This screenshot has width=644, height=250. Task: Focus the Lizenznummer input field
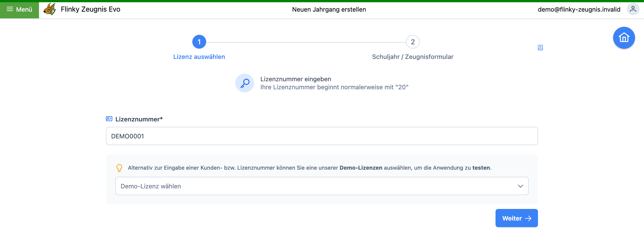[322, 136]
